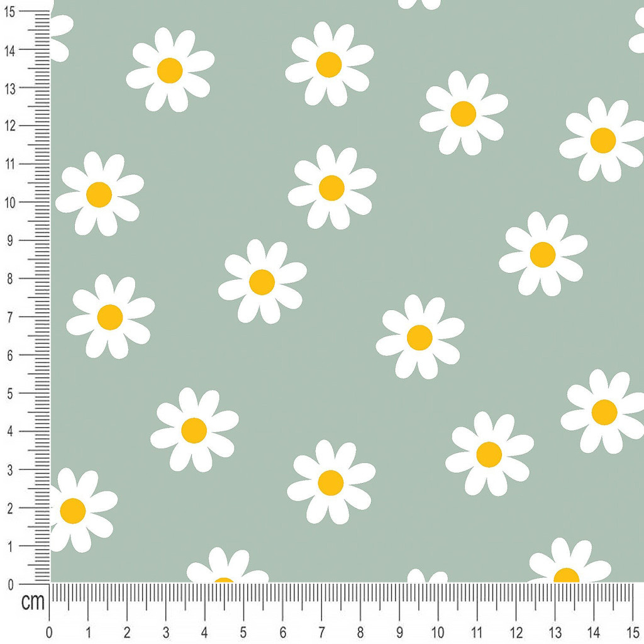Click number 15 on the horizontal ruler
The width and height of the screenshot is (644, 644).
633,633
